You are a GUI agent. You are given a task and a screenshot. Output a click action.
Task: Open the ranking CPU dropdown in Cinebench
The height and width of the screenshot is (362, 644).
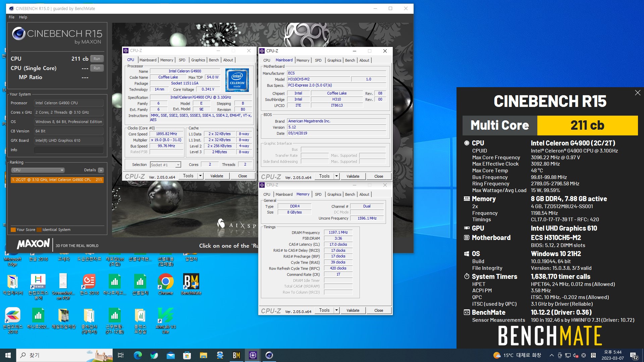point(38,170)
